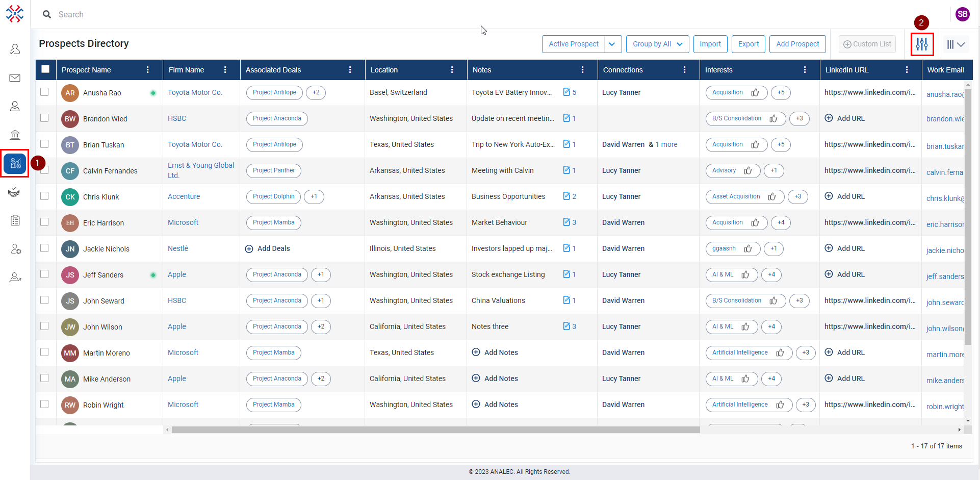This screenshot has width=980, height=480.
Task: Open john.wilson work email link
Action: [945, 329]
